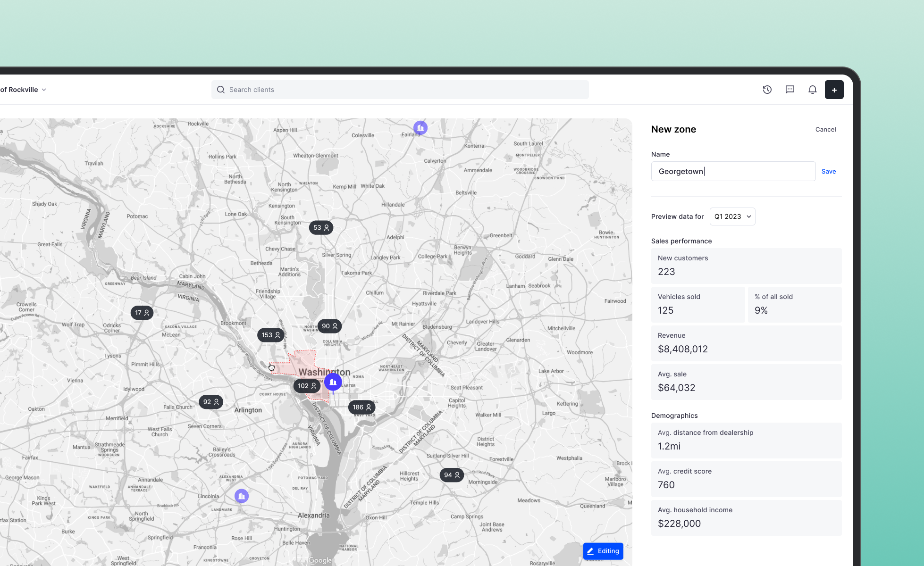
Task: Select the Washington dealership pin
Action: point(333,382)
